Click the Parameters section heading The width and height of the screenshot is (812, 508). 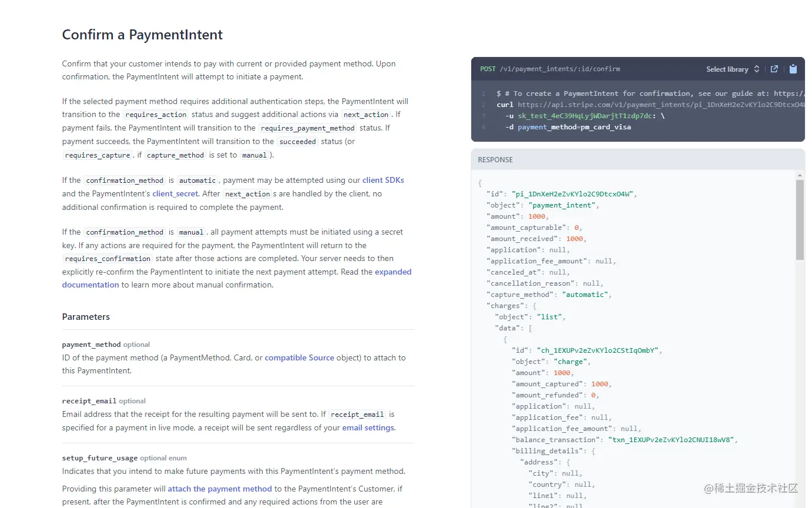pyautogui.click(x=86, y=316)
